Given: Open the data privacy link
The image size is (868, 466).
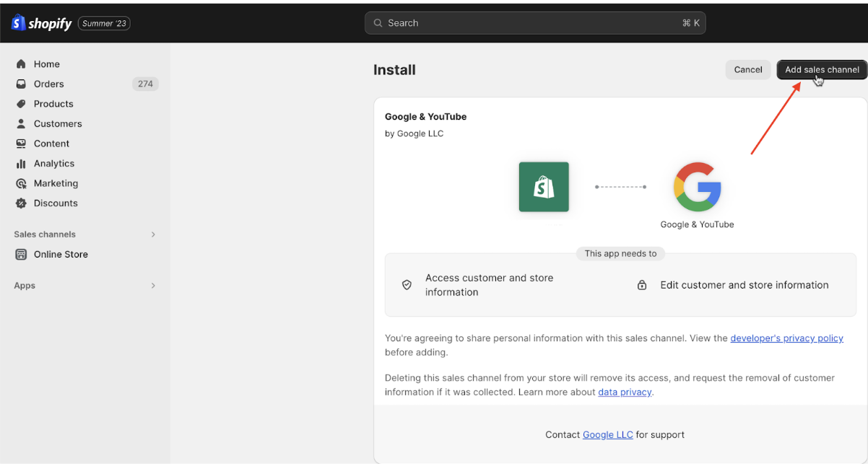Looking at the screenshot, I should [625, 392].
